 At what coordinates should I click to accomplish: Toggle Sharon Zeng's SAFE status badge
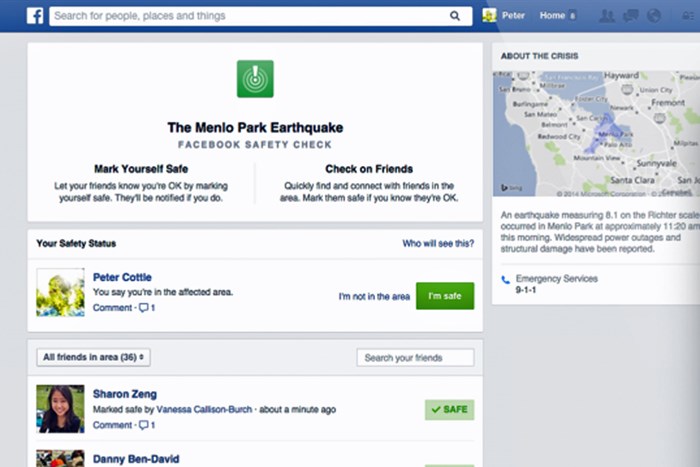coord(449,410)
